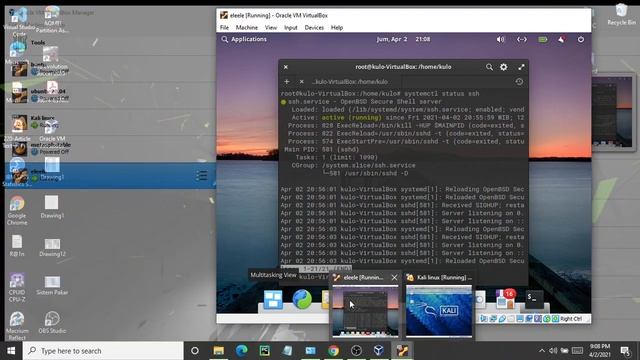Open the VirtualBox cube icon on taskbar
Image resolution: width=640 pixels, height=360 pixels.
click(379, 351)
